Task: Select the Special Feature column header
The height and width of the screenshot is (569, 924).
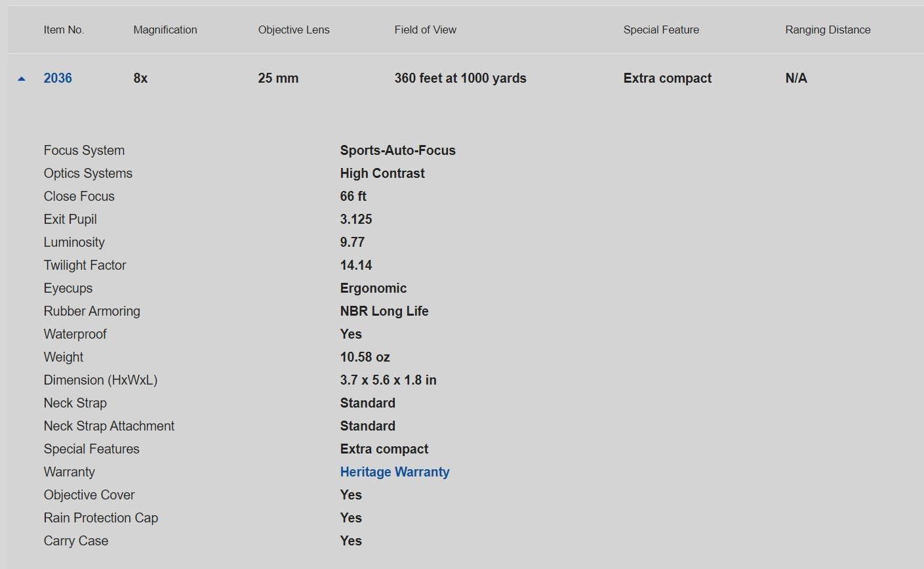Action: 660,30
